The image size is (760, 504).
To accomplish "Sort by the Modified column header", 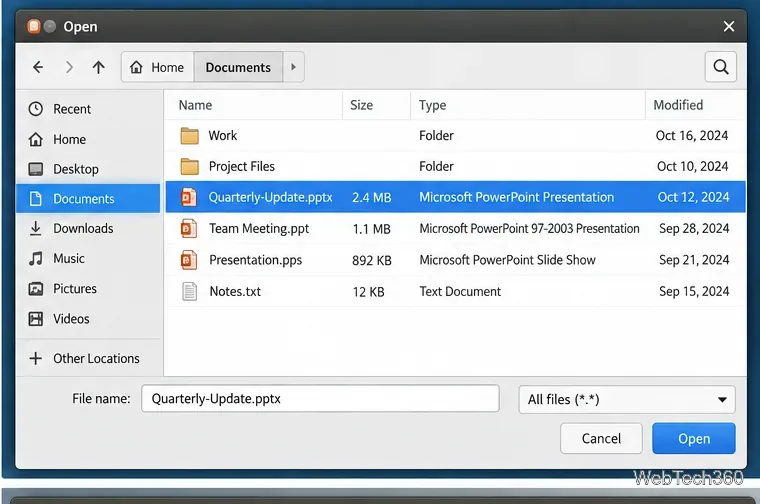I will click(678, 105).
